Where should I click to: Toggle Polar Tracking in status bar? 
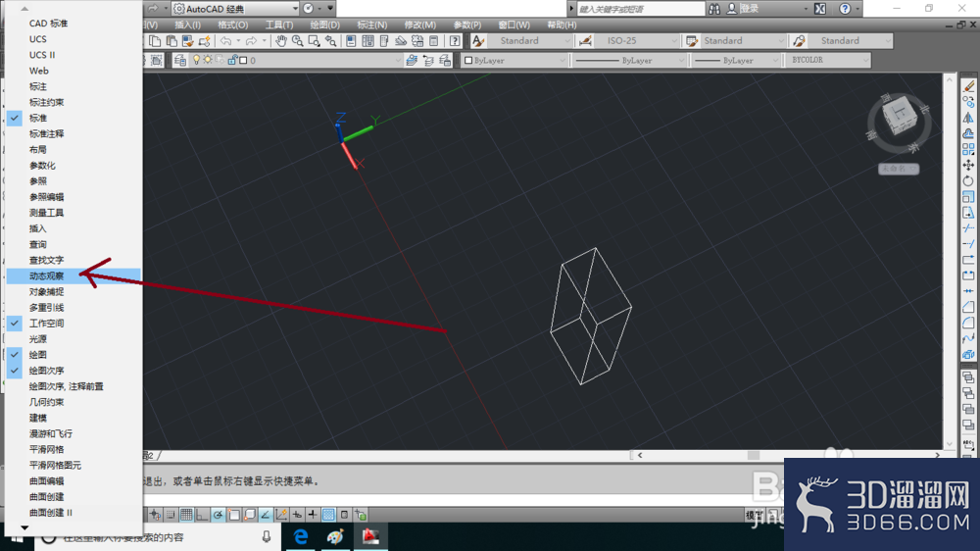point(218,515)
